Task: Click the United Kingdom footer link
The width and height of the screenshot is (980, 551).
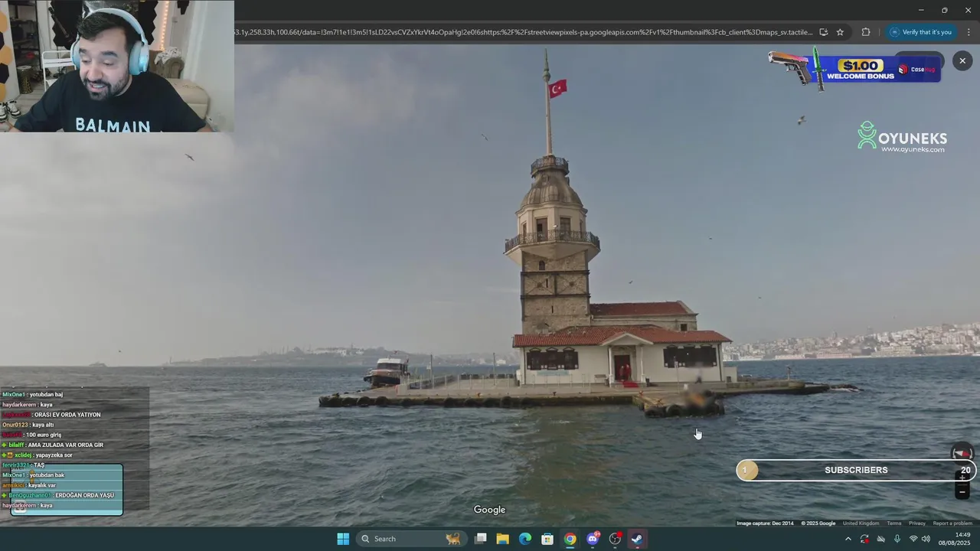Action: [861, 523]
